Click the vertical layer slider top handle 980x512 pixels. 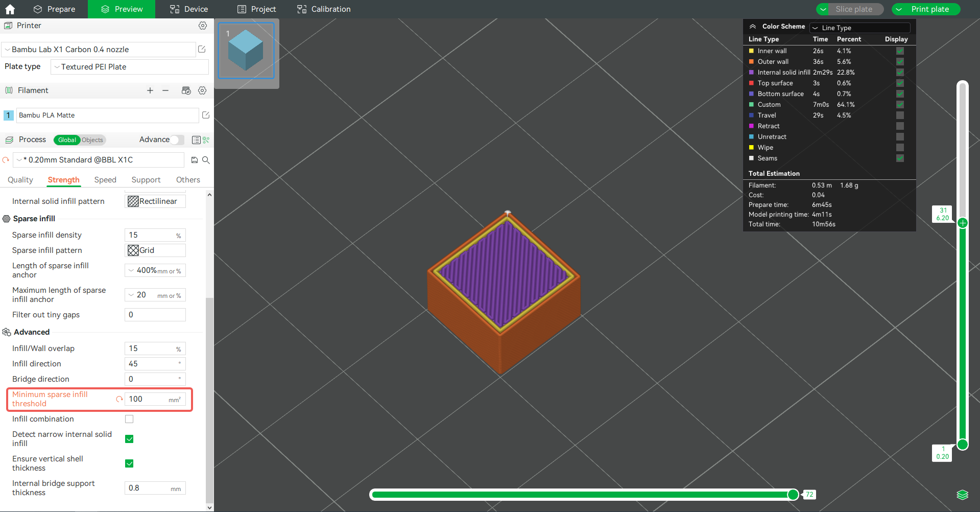963,223
